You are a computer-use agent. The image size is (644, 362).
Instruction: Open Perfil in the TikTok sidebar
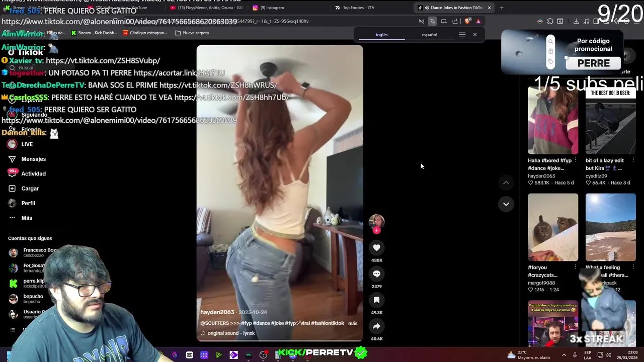click(x=22, y=203)
